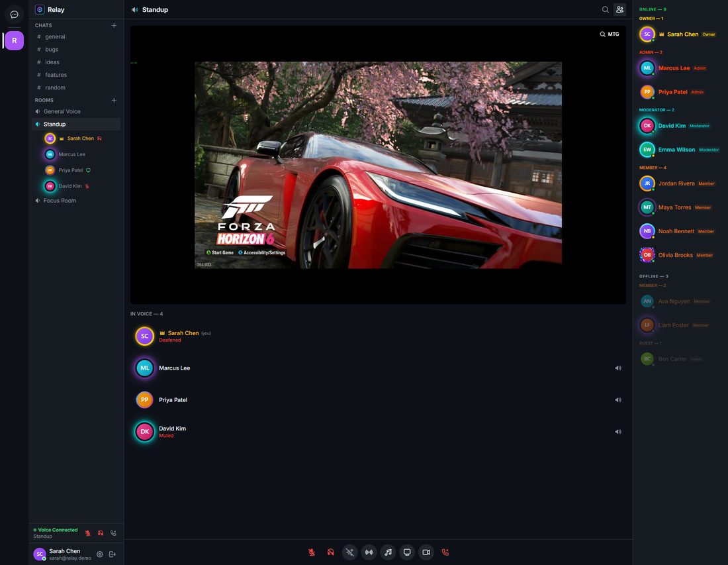Viewport: 728px width, 565px height.
Task: Open the random chat channel
Action: point(76,87)
